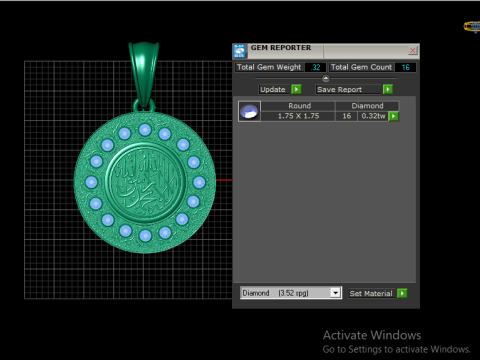Collapse panel using the round up-arrow handle
Viewport: 480px width, 360px height.
[326, 79]
